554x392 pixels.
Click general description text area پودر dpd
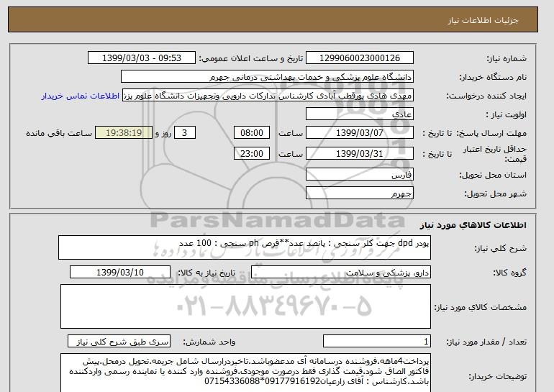point(245,247)
